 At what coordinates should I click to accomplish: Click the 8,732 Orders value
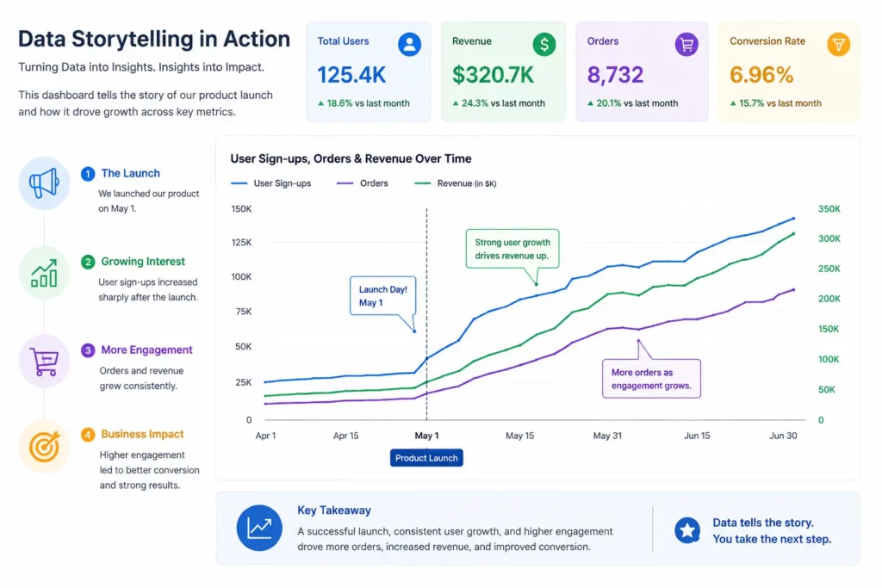point(615,75)
